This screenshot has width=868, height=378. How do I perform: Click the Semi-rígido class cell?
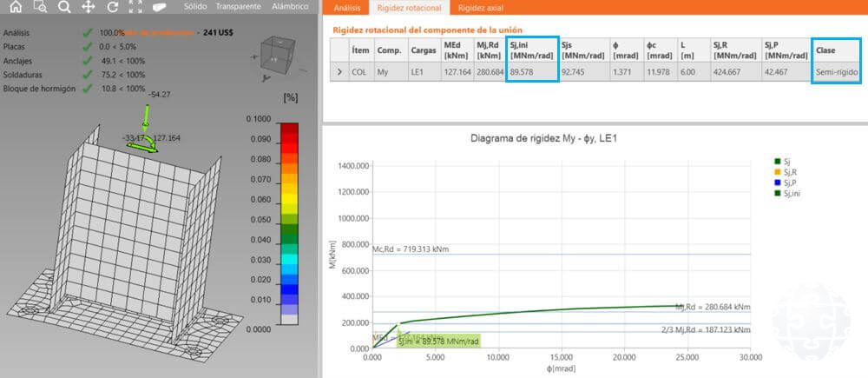[838, 74]
